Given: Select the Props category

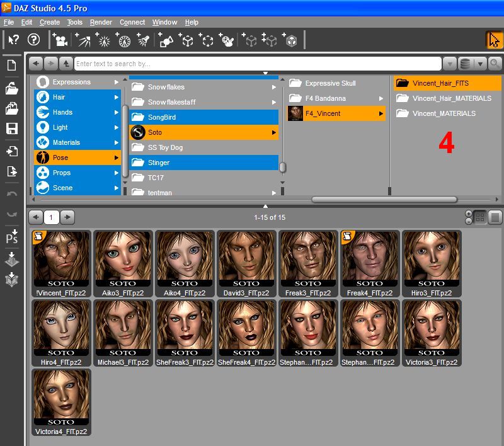Looking at the screenshot, I should click(x=77, y=173).
